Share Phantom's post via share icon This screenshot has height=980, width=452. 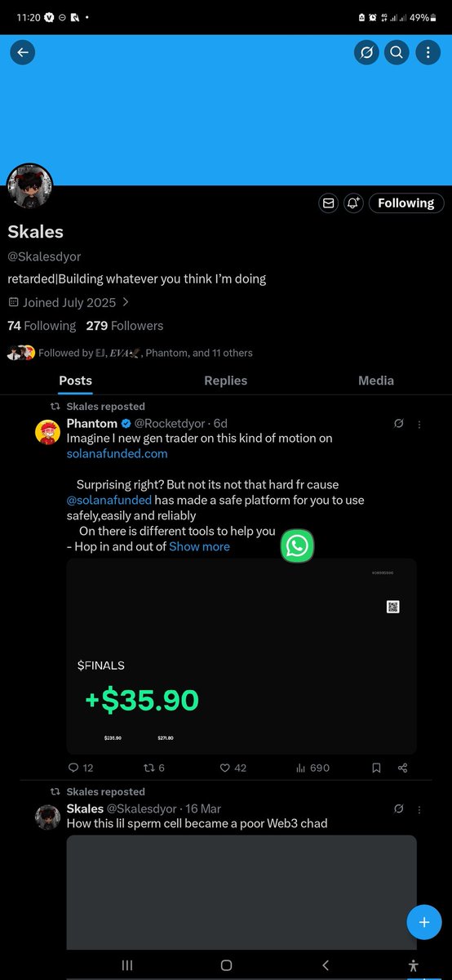402,768
